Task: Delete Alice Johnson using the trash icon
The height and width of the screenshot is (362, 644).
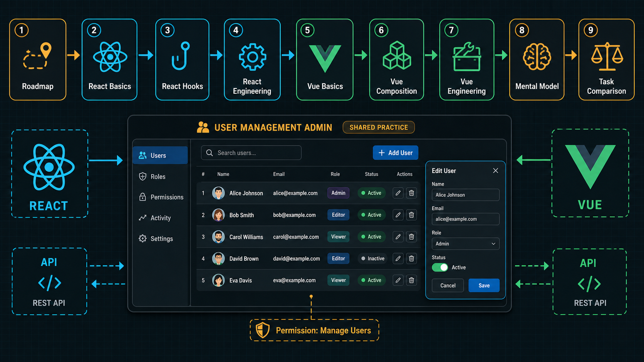Action: point(411,193)
